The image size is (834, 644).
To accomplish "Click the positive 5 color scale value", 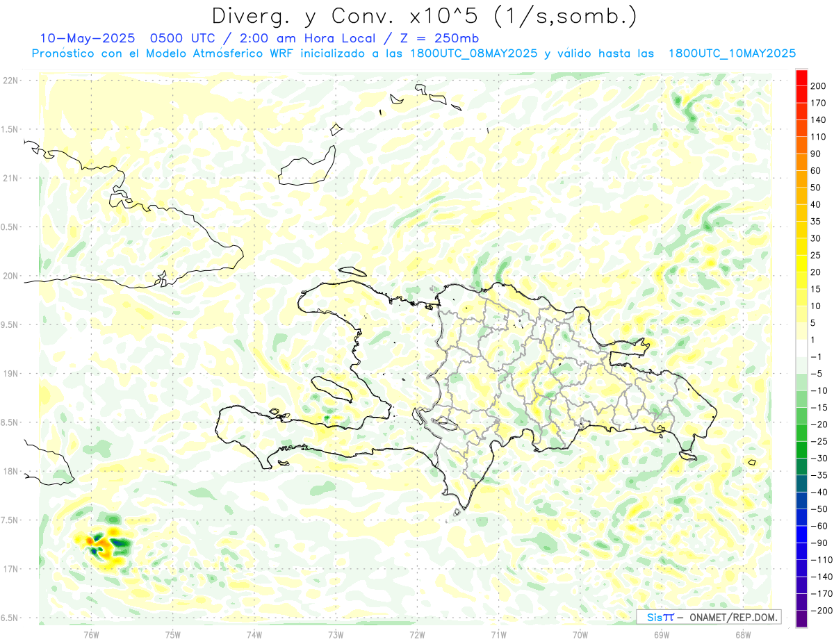I will click(813, 323).
